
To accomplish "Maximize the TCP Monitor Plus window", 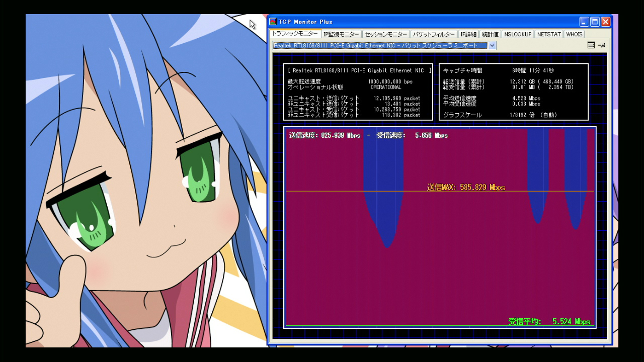I will pos(595,22).
